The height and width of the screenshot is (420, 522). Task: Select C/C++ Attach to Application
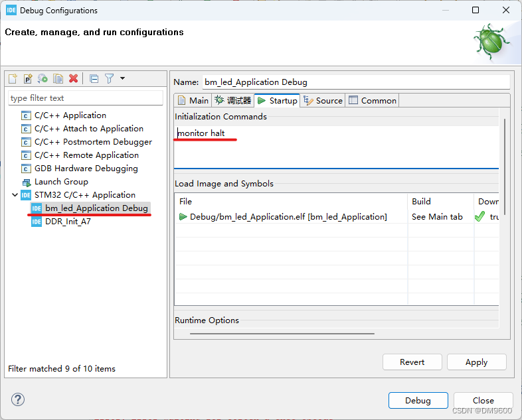coord(89,129)
